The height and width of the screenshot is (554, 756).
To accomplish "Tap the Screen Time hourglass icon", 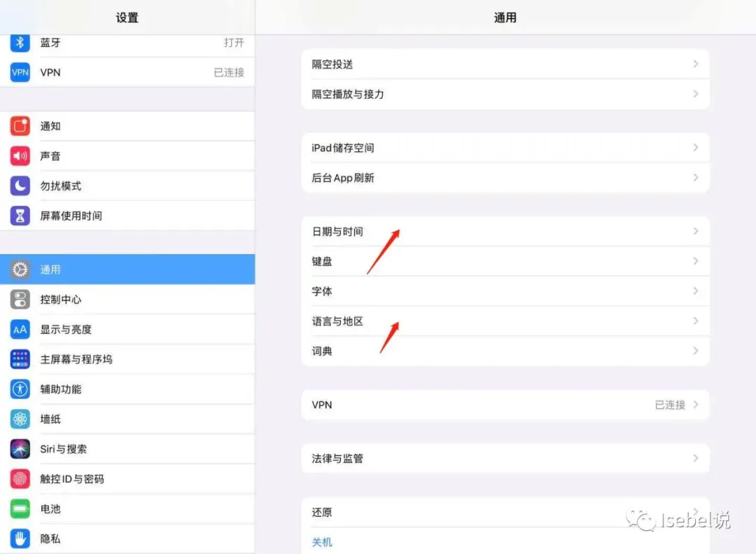I will click(20, 216).
